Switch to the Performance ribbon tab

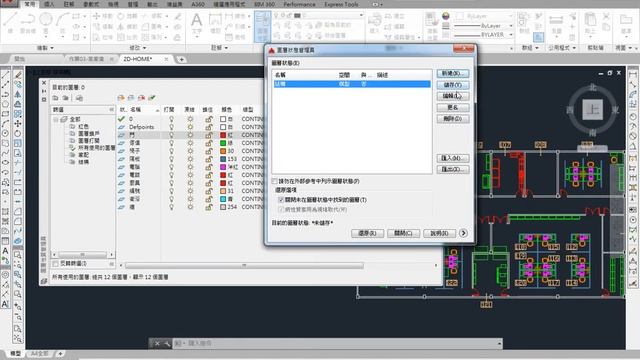click(x=300, y=4)
